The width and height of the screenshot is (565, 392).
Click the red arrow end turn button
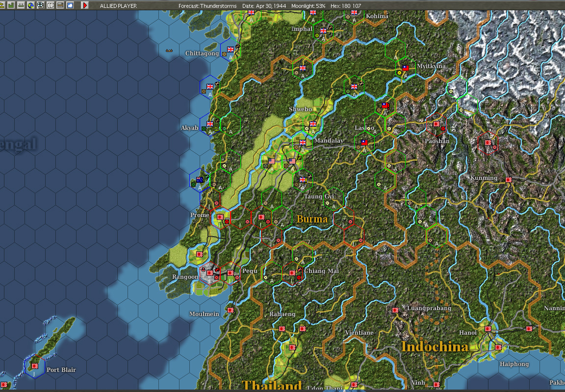pos(85,5)
